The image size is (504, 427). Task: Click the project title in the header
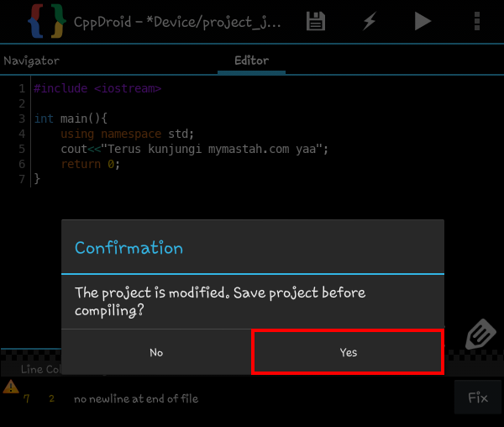pyautogui.click(x=177, y=22)
